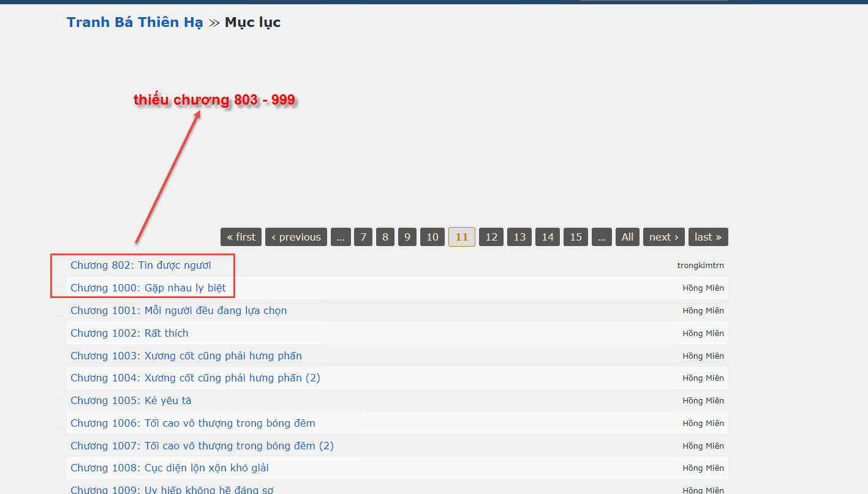Expand the ellipsis after page 15
The image size is (868, 494).
602,237
